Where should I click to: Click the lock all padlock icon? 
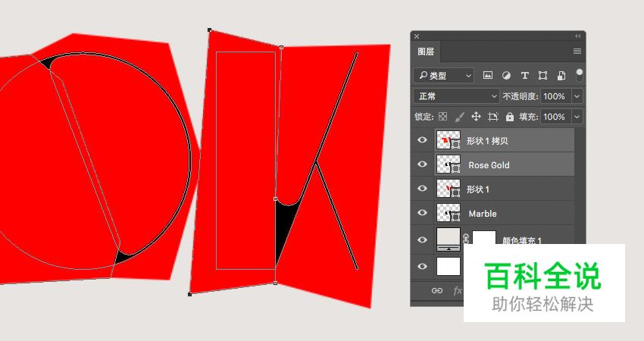(510, 117)
